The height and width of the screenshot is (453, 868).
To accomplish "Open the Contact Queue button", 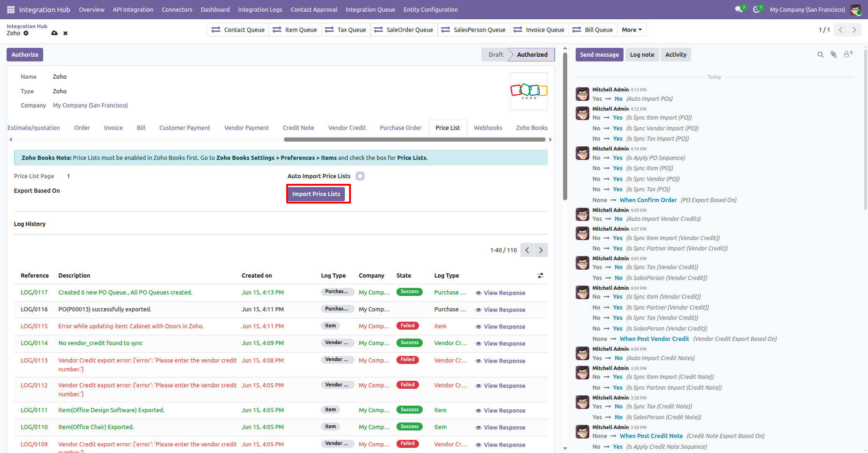I will pos(238,30).
